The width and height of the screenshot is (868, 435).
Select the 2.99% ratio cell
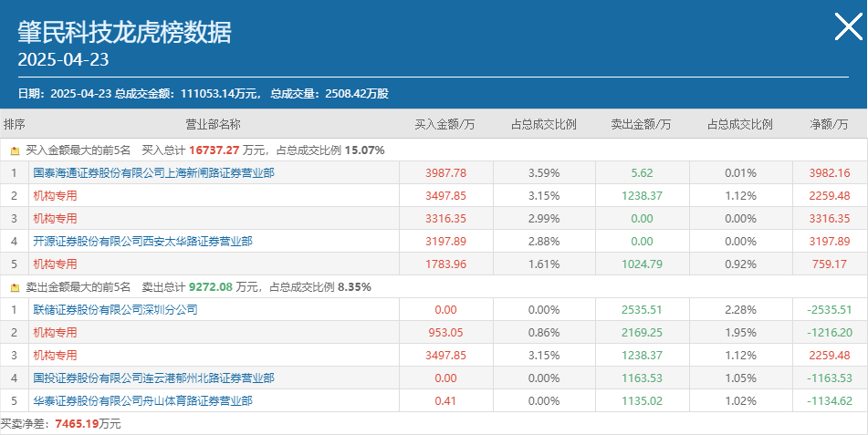pos(544,219)
